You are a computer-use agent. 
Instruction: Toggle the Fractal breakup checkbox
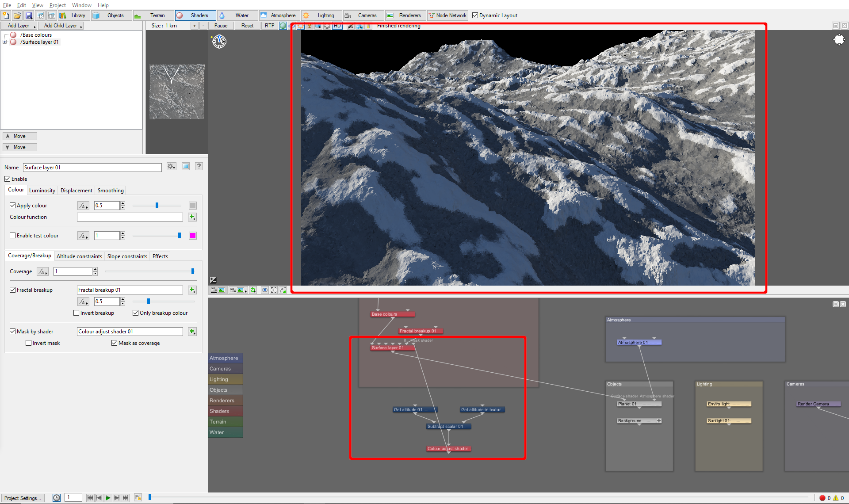(13, 290)
